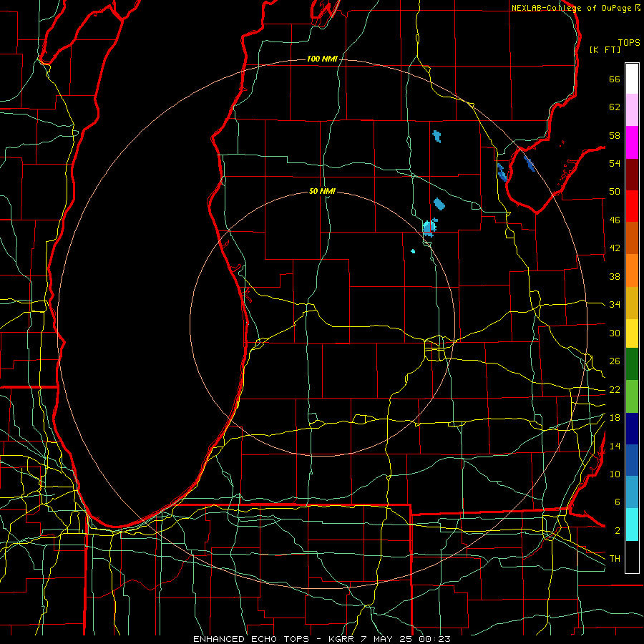Click the "50 NMI" range ring label
The width and height of the screenshot is (644, 644).
tap(322, 191)
